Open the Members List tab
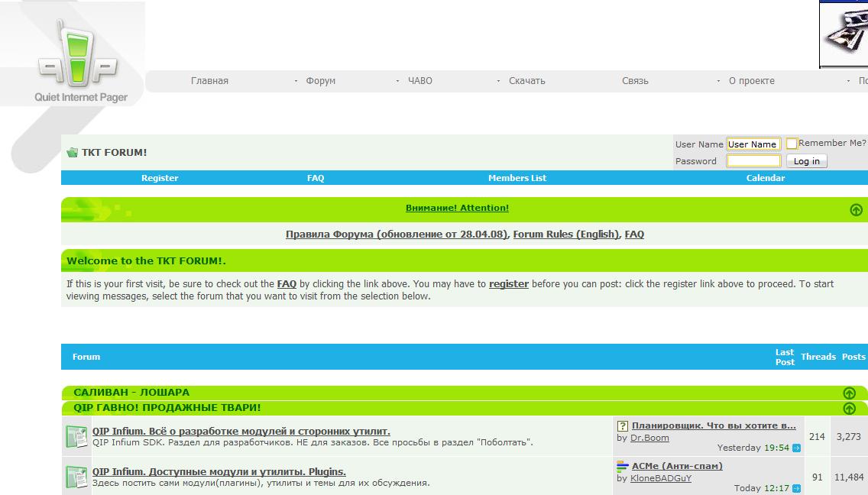The height and width of the screenshot is (495, 868). (x=517, y=178)
